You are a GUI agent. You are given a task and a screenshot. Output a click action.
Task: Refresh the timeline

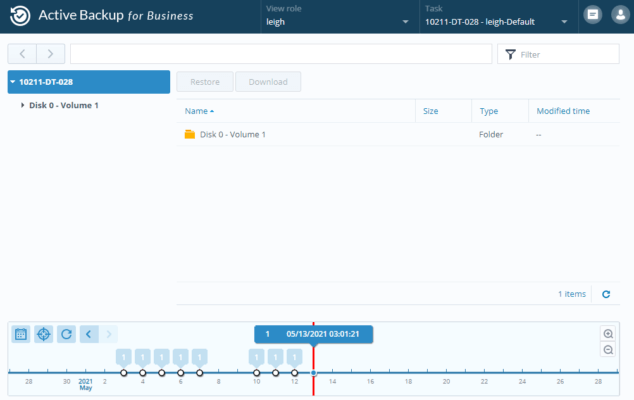(x=66, y=334)
